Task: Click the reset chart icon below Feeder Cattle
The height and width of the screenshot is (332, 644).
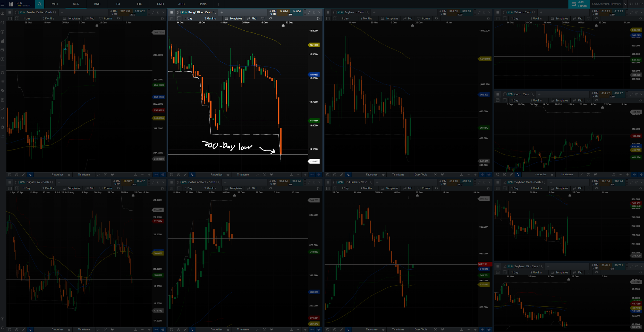Action: (x=10, y=175)
